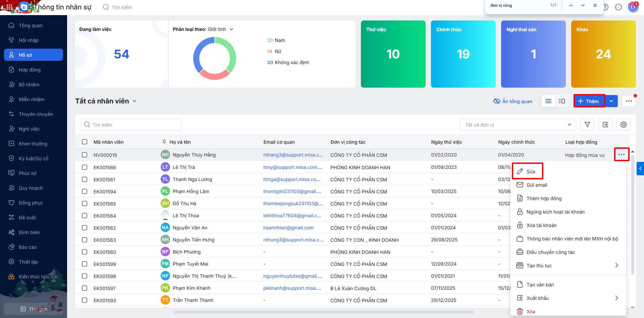Viewport: 644px width, 318px height.
Task: Tick the checkbox for employee NV000019
Action: [85, 155]
